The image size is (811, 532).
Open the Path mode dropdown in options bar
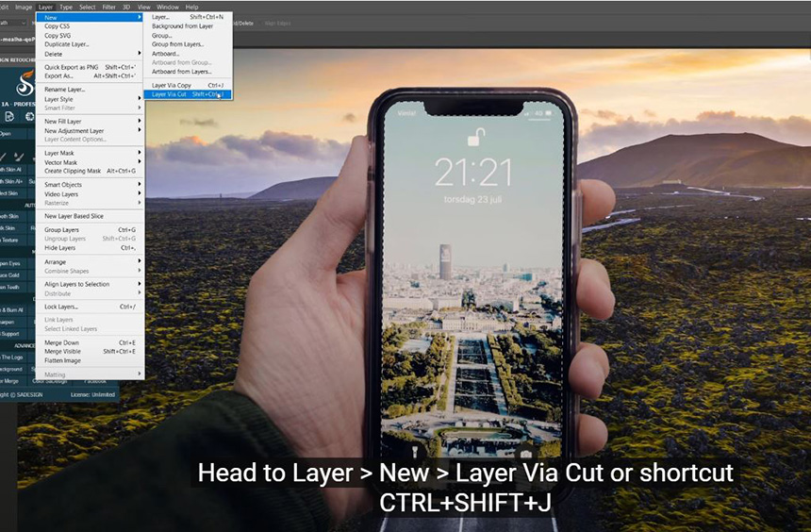[x=13, y=23]
